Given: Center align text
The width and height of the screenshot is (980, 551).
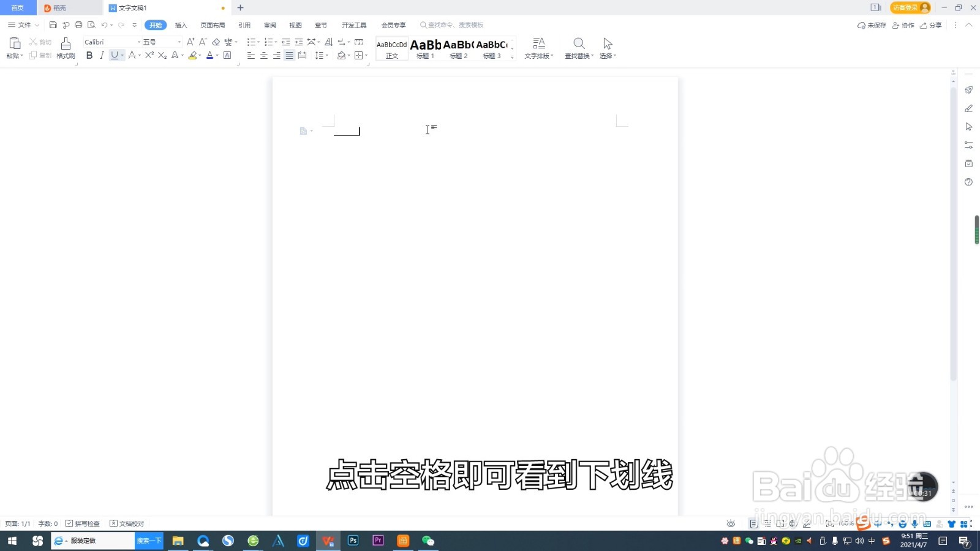Looking at the screenshot, I should click(263, 55).
